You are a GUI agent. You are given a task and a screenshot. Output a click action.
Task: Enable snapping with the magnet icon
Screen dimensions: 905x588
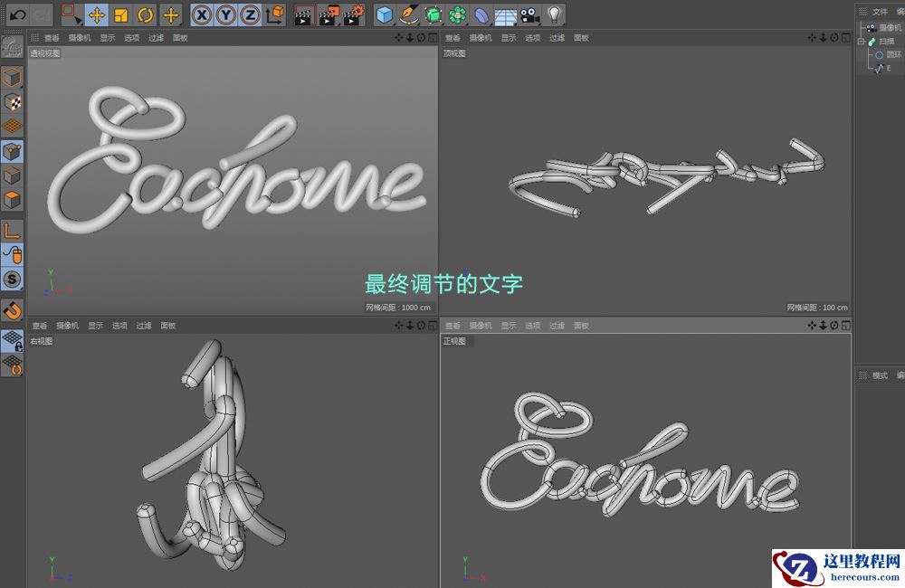12,312
